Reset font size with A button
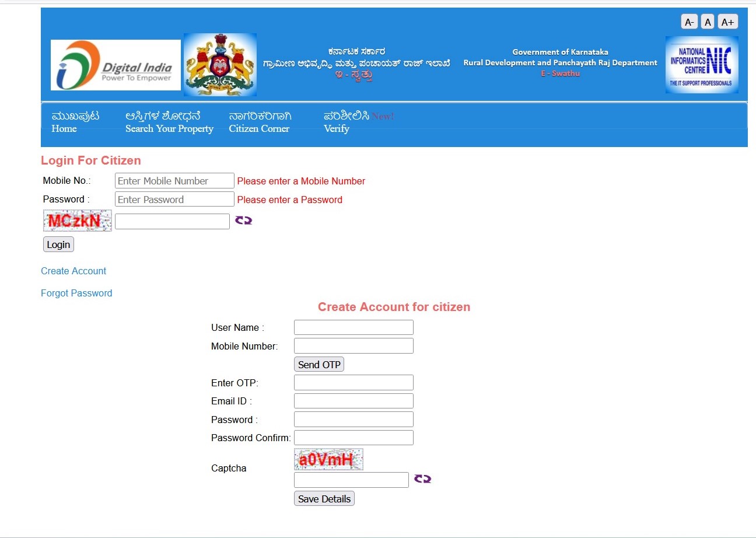This screenshot has height=538, width=756. [708, 22]
